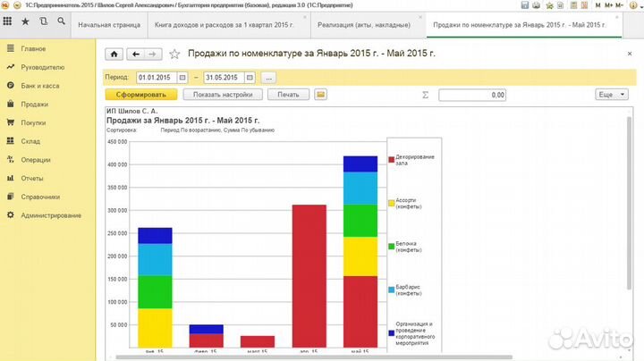The height and width of the screenshot is (361, 644).
Task: Open the calendar picker for end date
Action: click(250, 77)
